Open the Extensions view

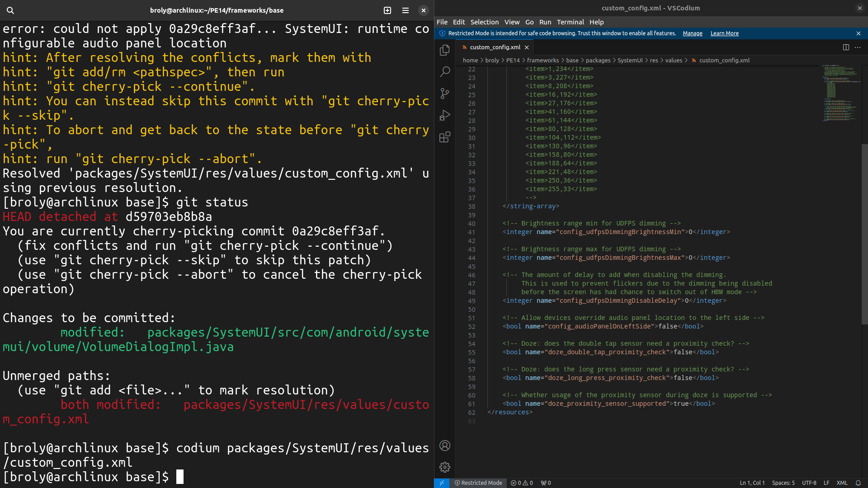(445, 137)
